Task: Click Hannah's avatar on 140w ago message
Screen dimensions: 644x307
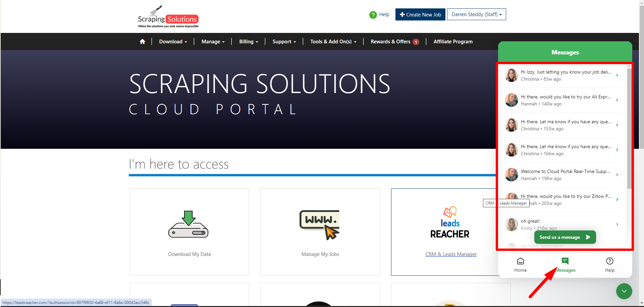Action: 512,100
